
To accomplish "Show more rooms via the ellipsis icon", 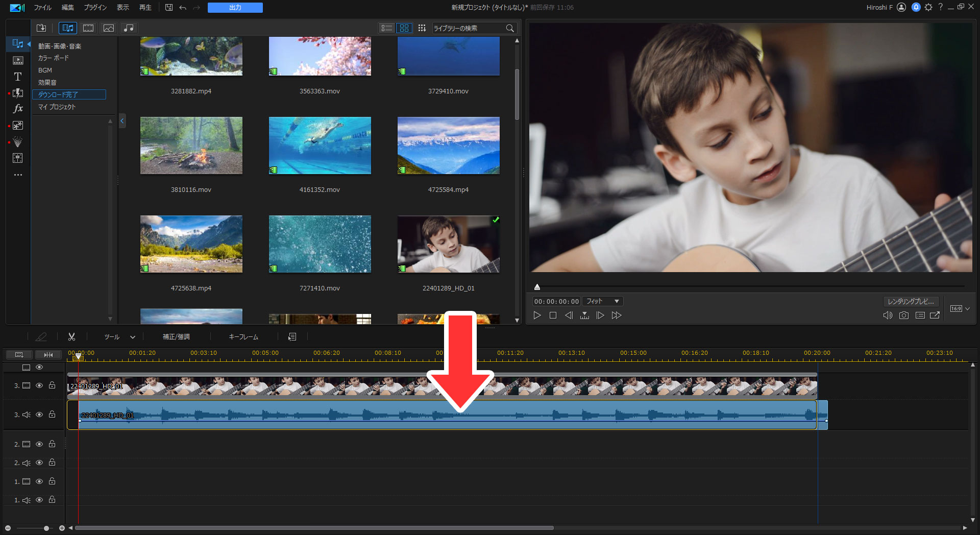I will pyautogui.click(x=18, y=175).
